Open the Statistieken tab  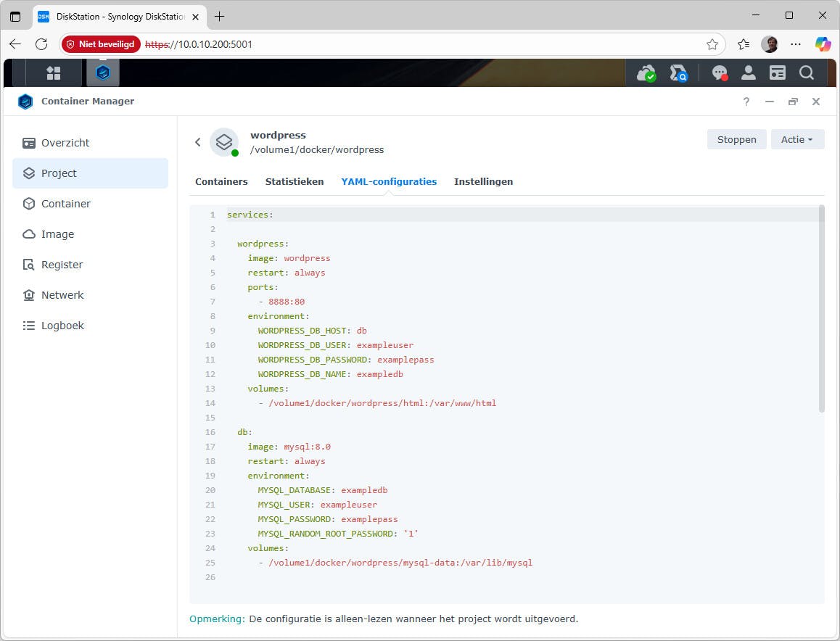[x=295, y=181]
